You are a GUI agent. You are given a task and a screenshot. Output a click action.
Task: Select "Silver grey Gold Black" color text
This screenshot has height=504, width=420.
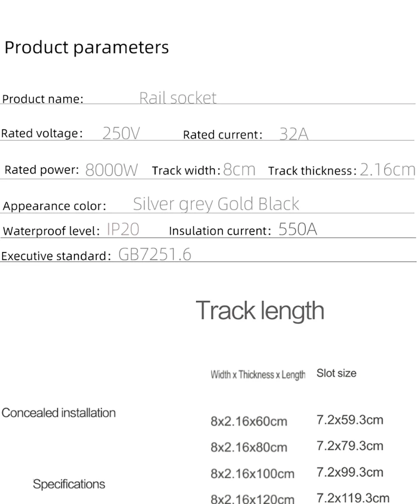[216, 204]
